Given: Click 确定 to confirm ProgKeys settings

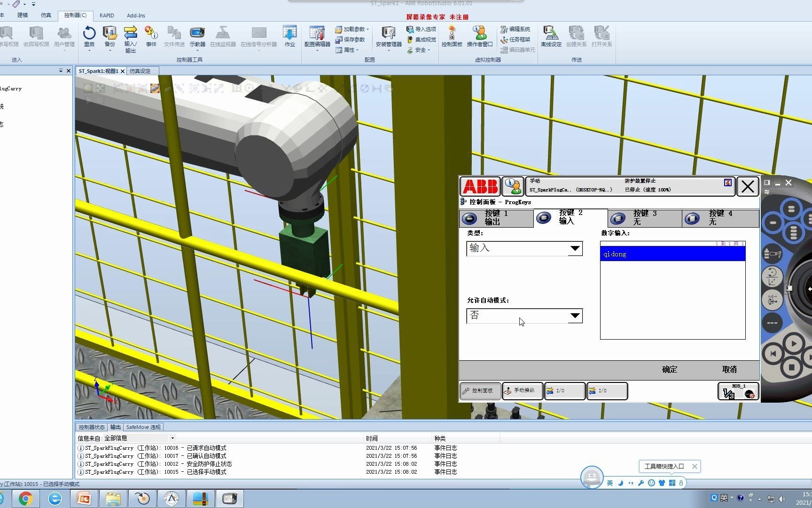Looking at the screenshot, I should coord(670,369).
